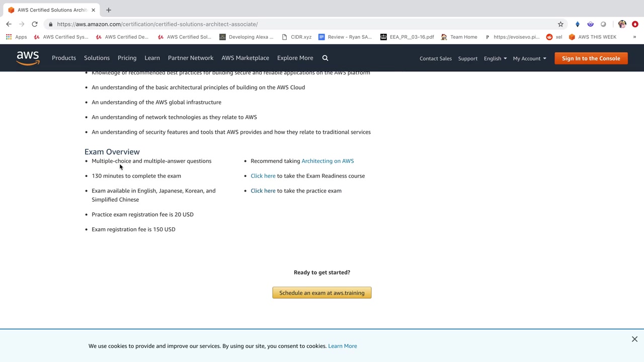Open the Pricing menu item
This screenshot has width=644, height=362.
(x=127, y=58)
